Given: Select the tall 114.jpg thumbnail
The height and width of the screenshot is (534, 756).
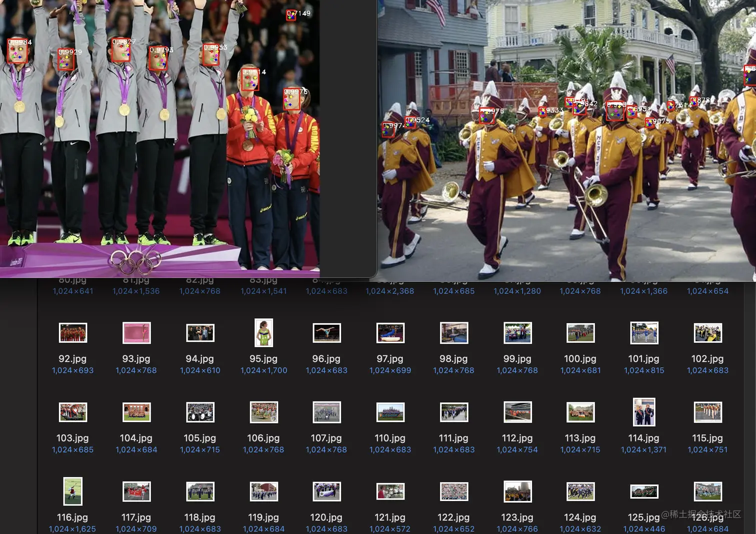Looking at the screenshot, I should (644, 412).
